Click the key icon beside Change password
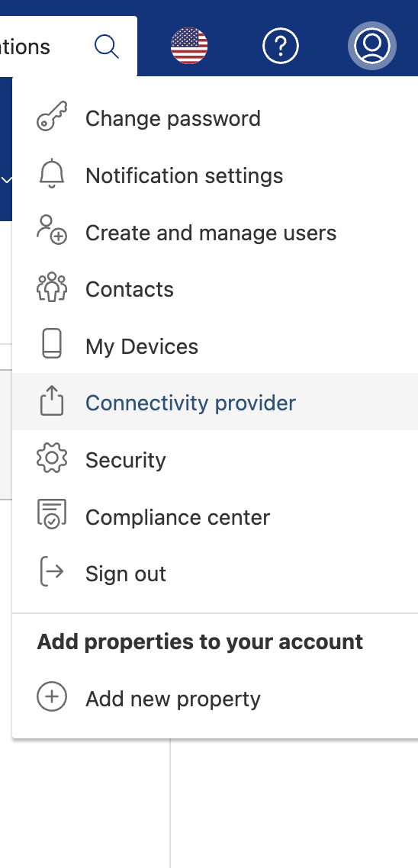The image size is (418, 868). [x=52, y=116]
